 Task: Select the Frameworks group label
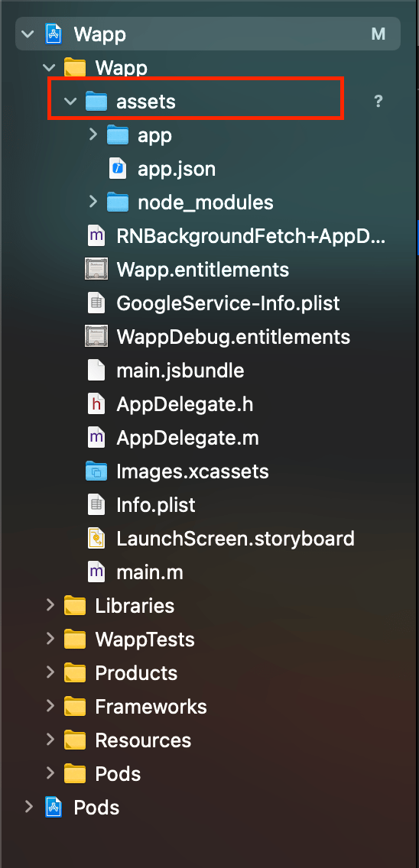pyautogui.click(x=151, y=707)
